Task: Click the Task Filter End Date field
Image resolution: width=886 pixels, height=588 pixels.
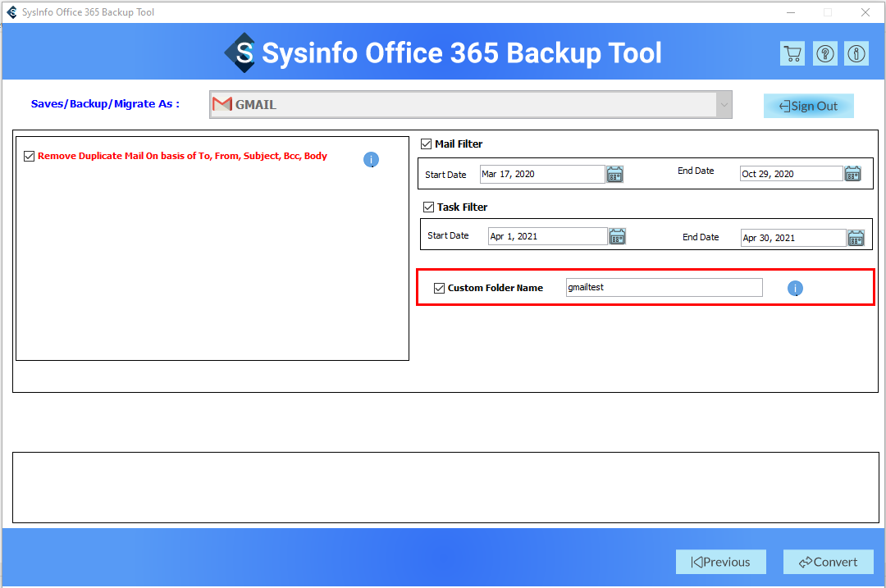Action: [792, 238]
